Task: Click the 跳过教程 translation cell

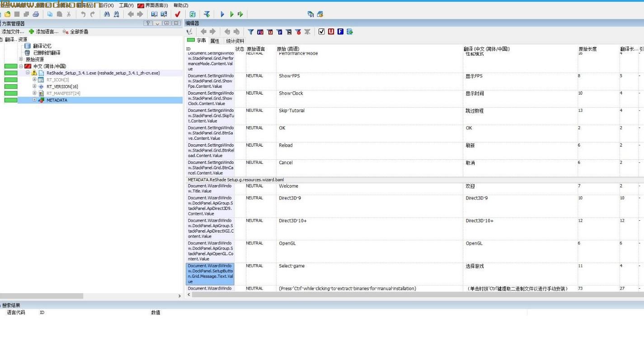Action: coord(520,116)
